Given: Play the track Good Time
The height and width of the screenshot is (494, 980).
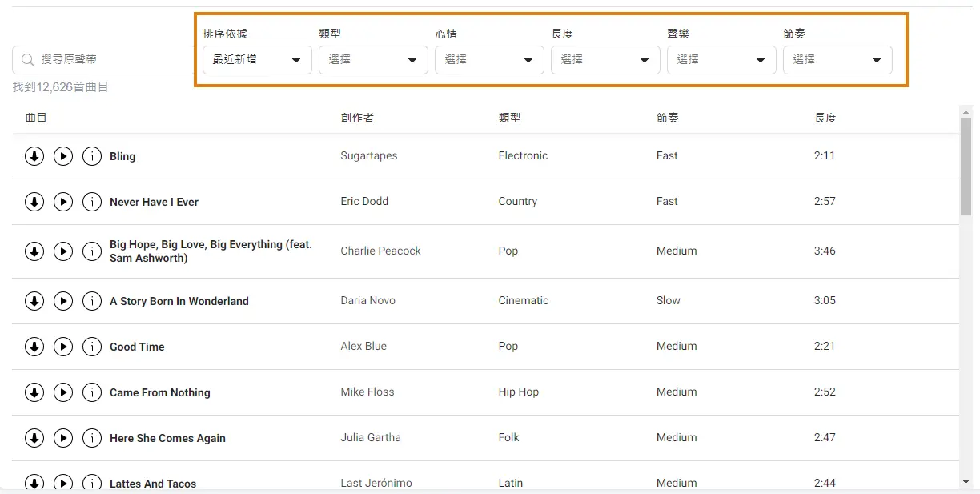Looking at the screenshot, I should (63, 347).
